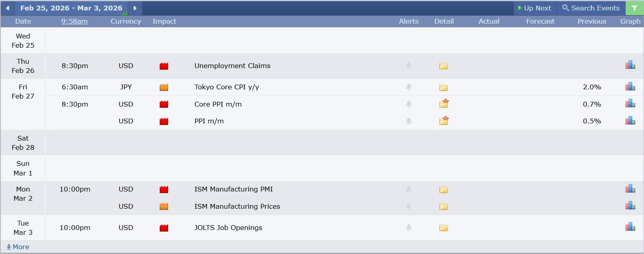
Task: Click the Up Next button
Action: click(x=534, y=8)
